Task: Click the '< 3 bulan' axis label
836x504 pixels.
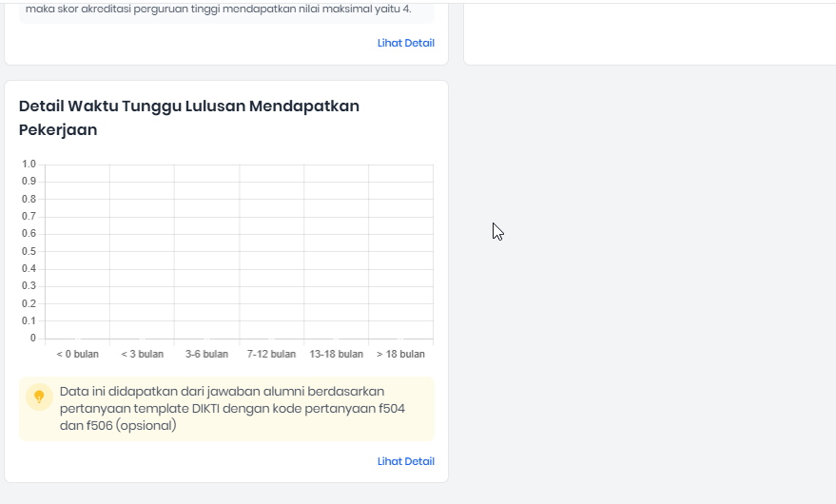Action: click(142, 354)
